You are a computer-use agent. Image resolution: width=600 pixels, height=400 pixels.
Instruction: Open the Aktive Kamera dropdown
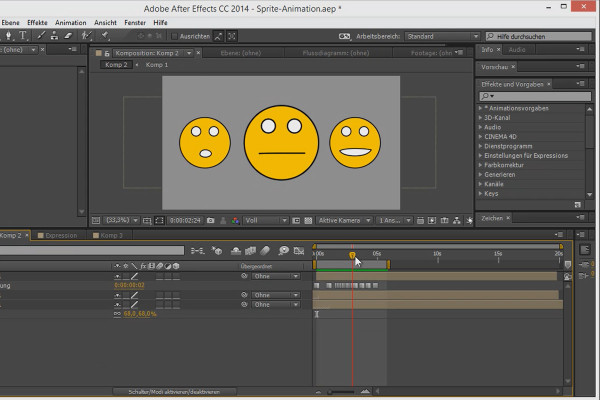click(x=344, y=220)
